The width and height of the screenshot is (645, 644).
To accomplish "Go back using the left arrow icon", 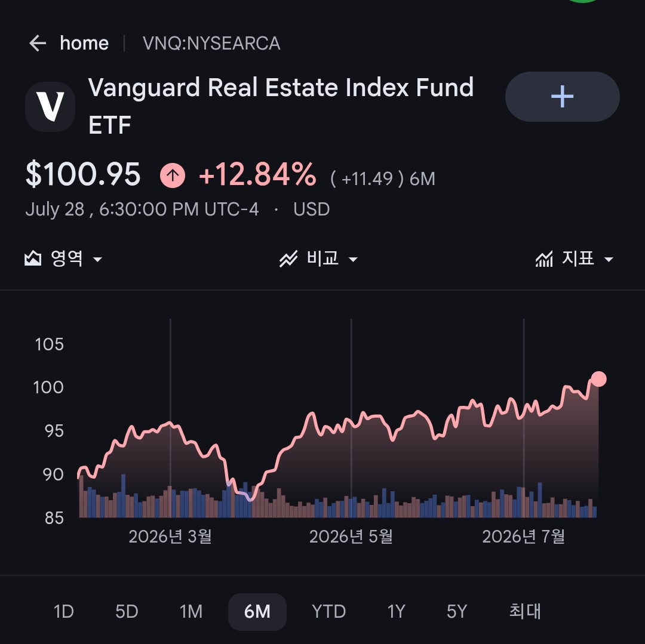I will [x=38, y=43].
